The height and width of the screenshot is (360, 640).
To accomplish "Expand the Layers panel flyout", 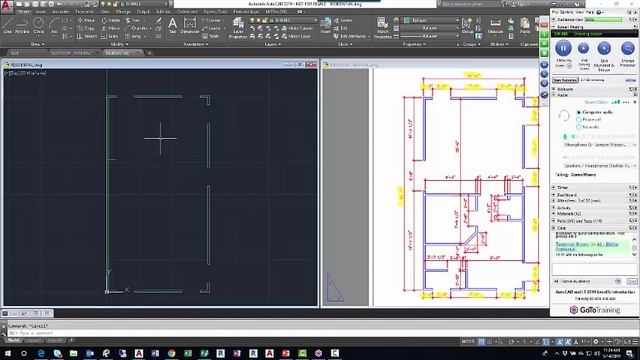I will (x=273, y=44).
